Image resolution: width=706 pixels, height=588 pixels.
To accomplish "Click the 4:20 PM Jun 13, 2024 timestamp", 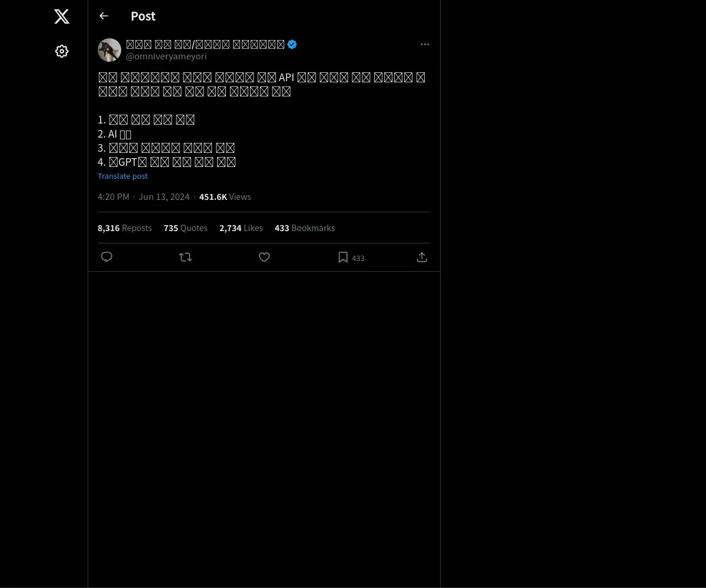I will (144, 197).
